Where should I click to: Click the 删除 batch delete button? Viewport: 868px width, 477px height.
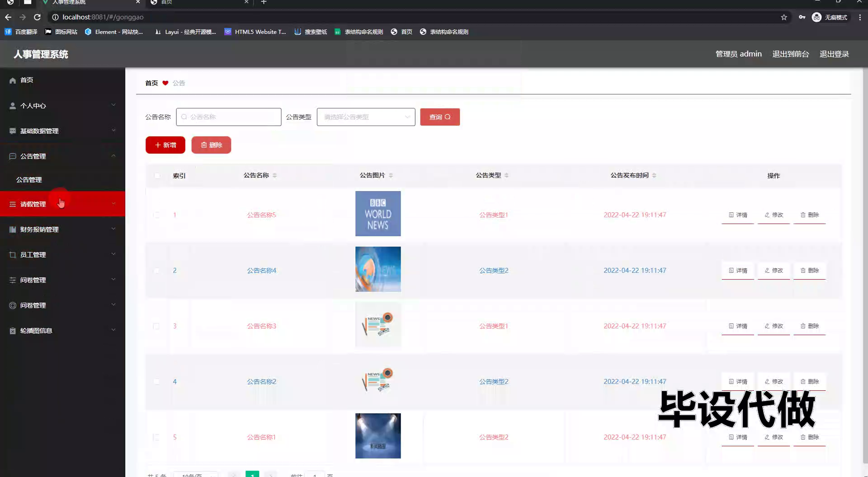coord(211,145)
